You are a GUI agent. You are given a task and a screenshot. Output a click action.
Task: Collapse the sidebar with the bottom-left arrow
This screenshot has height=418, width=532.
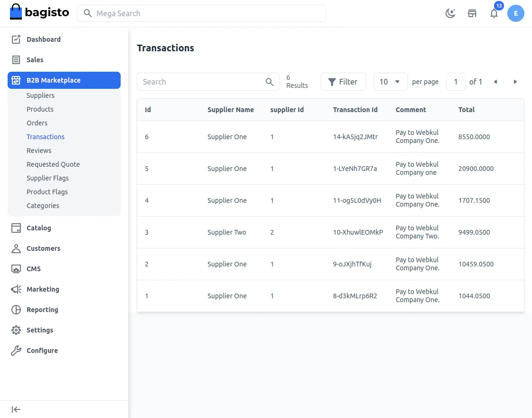[16, 409]
